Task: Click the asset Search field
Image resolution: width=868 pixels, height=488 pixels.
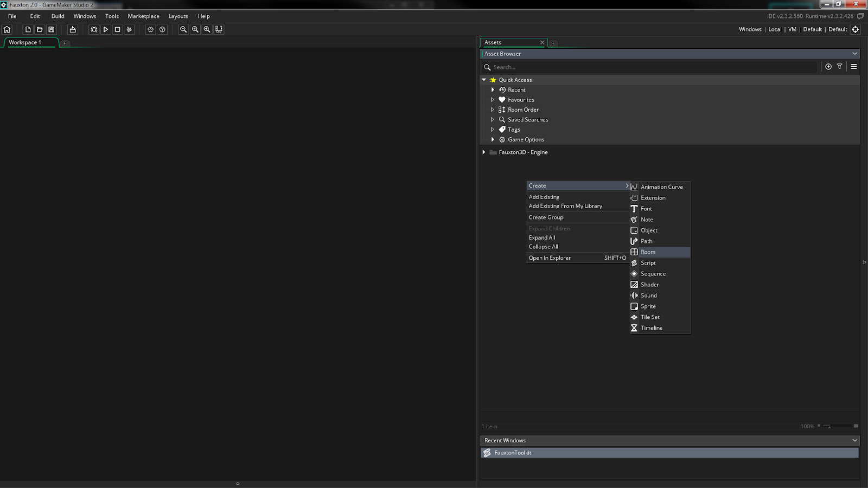Action: tap(649, 67)
